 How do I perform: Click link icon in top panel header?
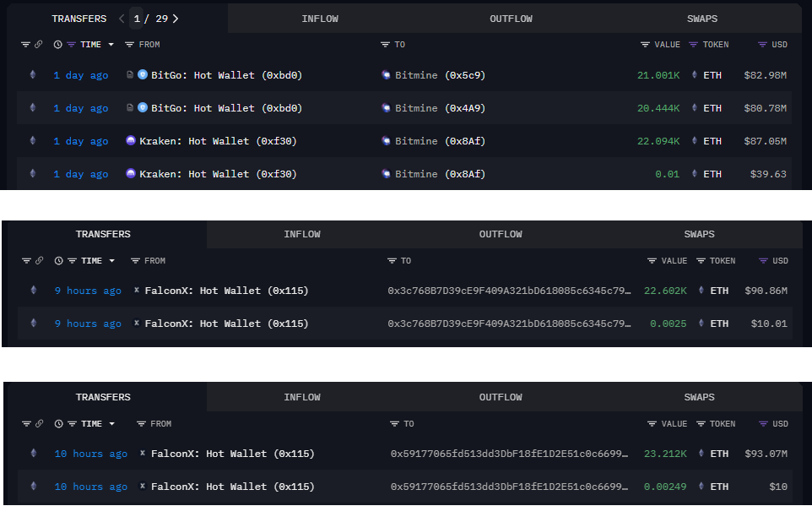pyautogui.click(x=38, y=45)
